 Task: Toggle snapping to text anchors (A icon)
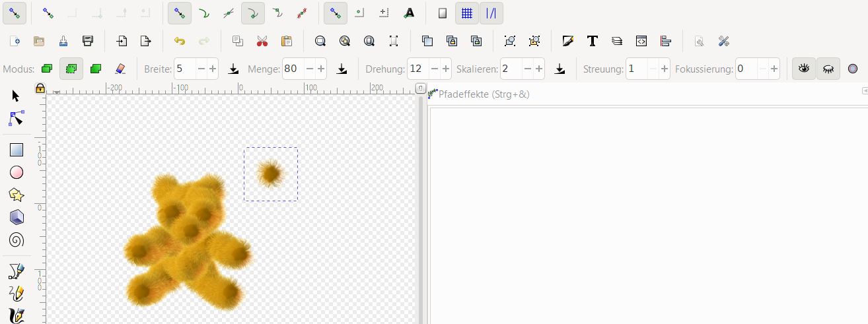click(x=410, y=13)
